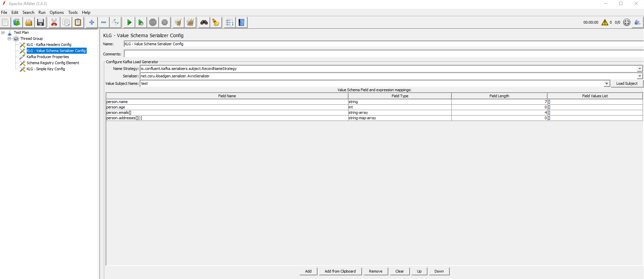Start the test with green play icon
The width and height of the screenshot is (644, 279).
coord(129,23)
